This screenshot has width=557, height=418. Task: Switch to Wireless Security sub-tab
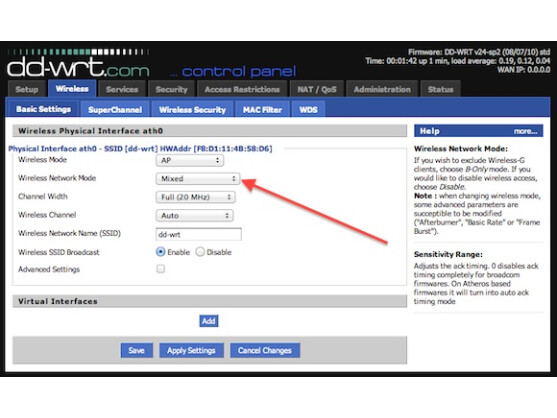click(192, 109)
